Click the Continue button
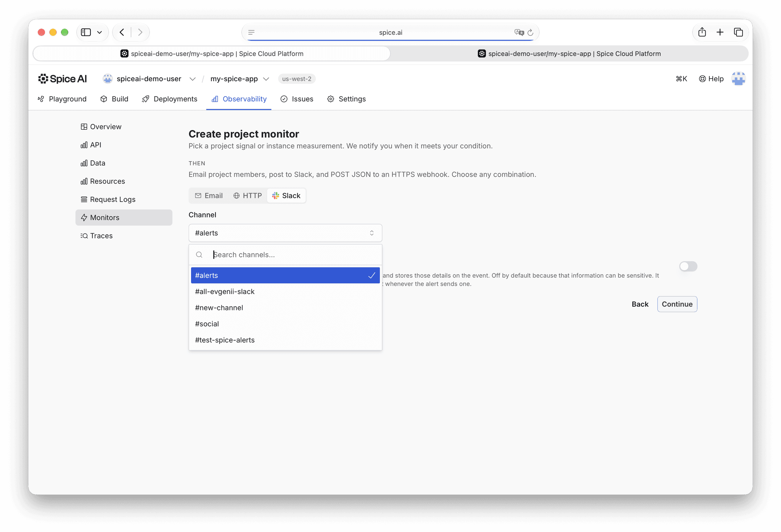This screenshot has height=532, width=781. click(x=677, y=304)
